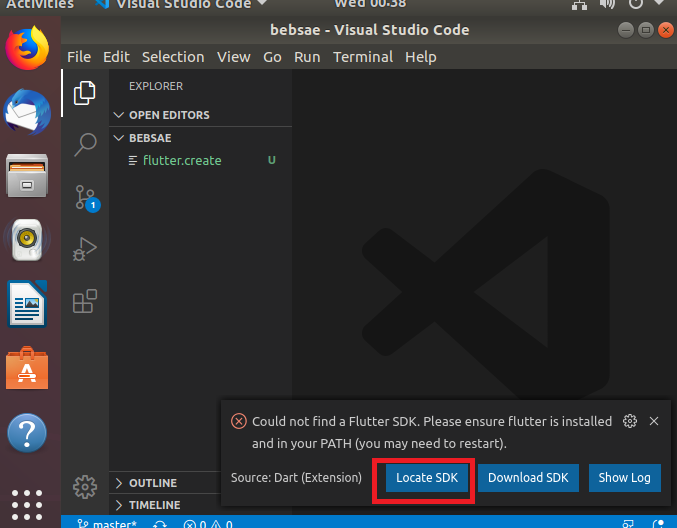
Task: Click the volume icon in top bar
Action: (x=607, y=4)
